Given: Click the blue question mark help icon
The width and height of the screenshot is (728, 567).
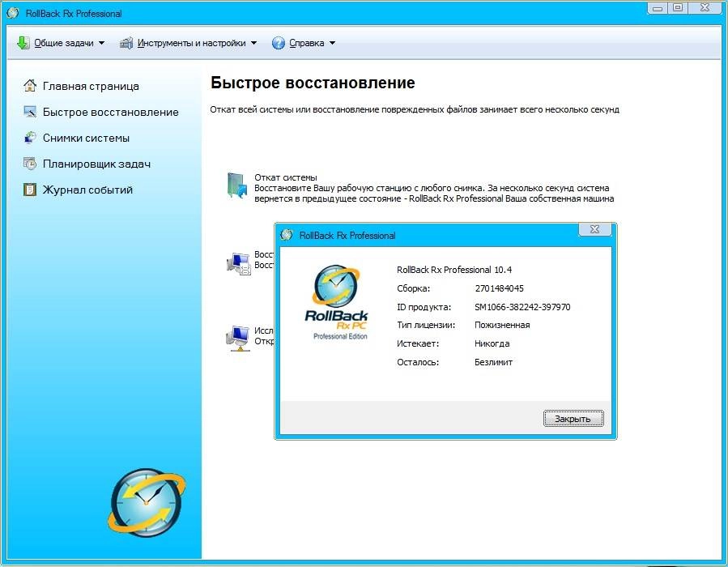Looking at the screenshot, I should pyautogui.click(x=278, y=43).
